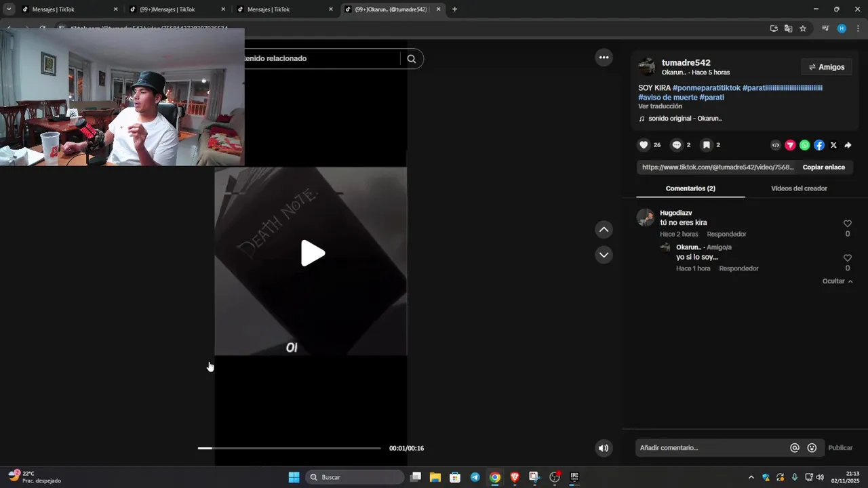Click the embed code icon

tap(776, 145)
